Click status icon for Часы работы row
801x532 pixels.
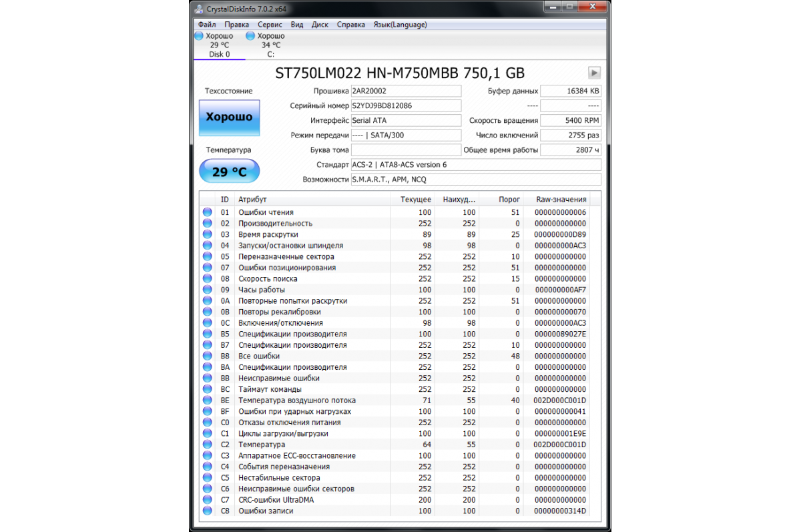[208, 290]
